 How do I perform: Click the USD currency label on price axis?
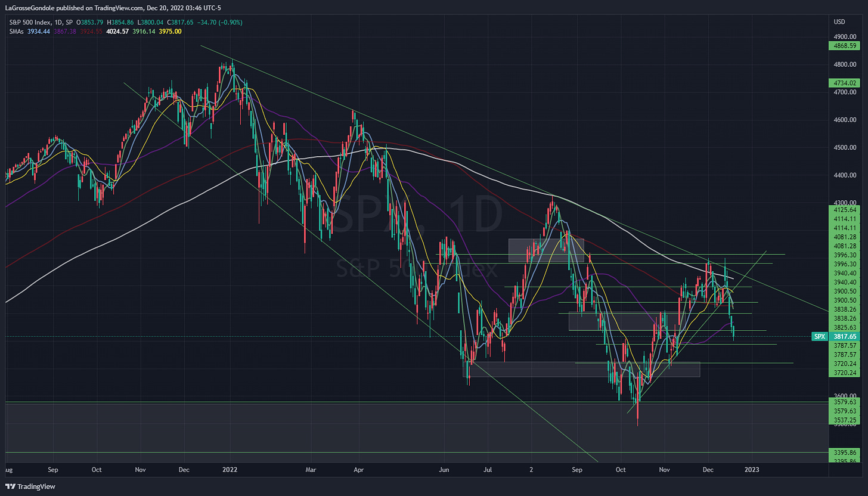coord(838,22)
